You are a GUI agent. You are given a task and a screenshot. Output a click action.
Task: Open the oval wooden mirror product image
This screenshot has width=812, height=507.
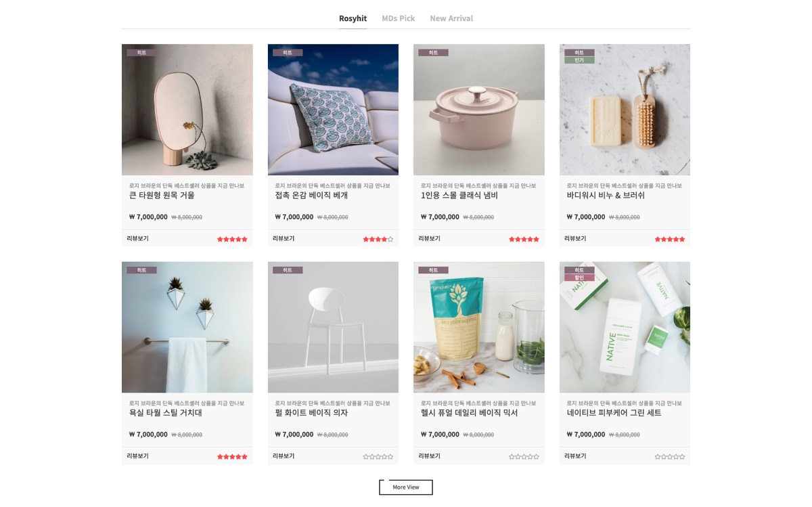[187, 110]
